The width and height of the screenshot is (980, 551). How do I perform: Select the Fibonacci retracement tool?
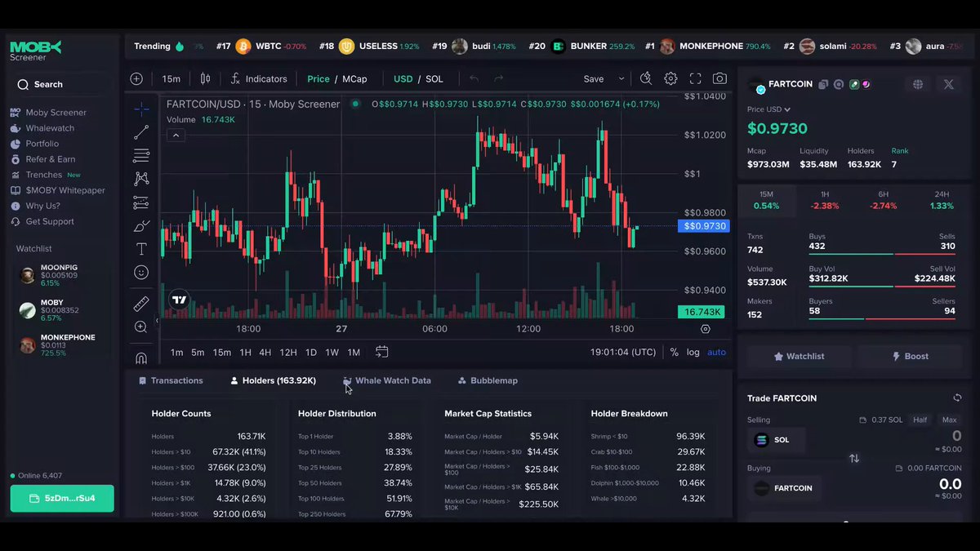141,155
